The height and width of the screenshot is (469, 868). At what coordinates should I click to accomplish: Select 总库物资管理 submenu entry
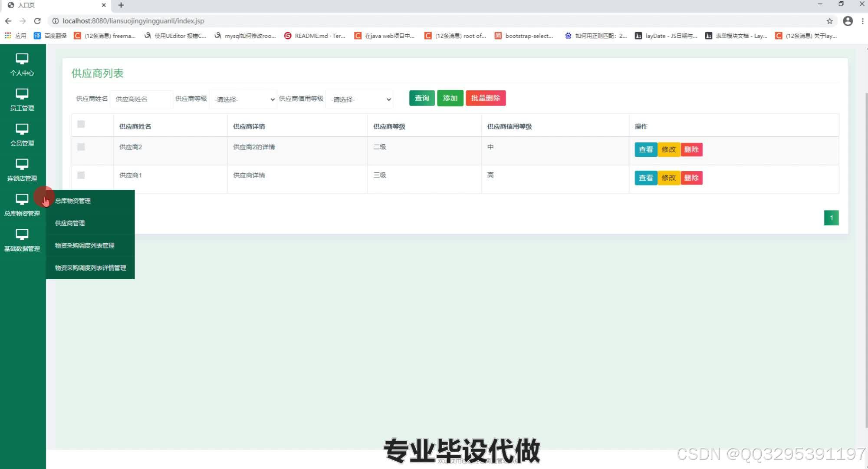tap(90, 201)
